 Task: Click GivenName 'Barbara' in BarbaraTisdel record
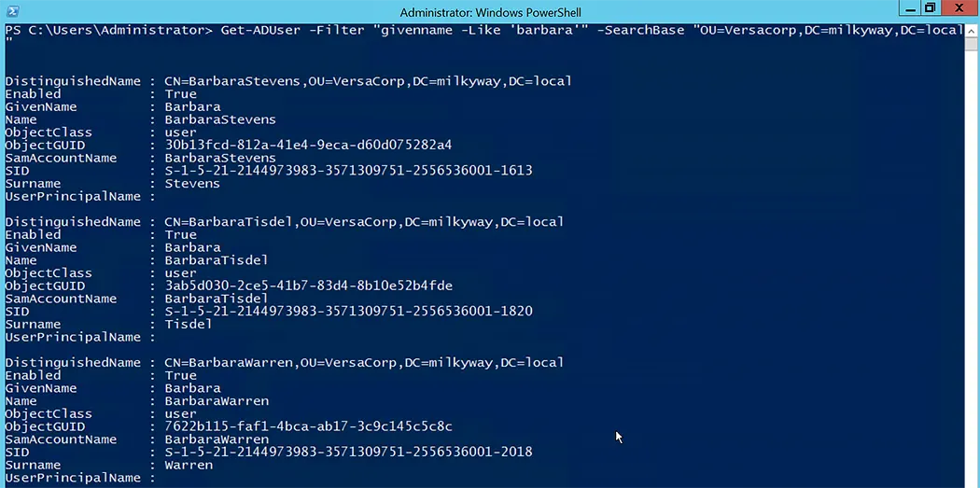point(192,247)
